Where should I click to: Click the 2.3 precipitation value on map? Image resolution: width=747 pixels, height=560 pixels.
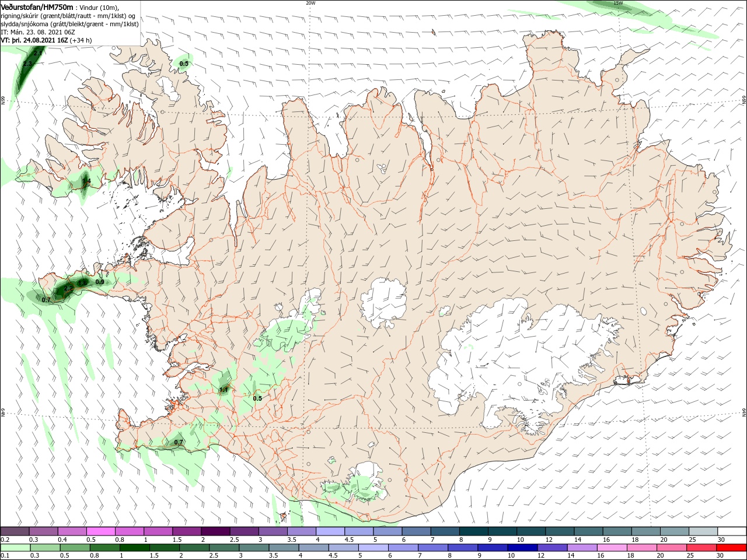pyautogui.click(x=27, y=64)
